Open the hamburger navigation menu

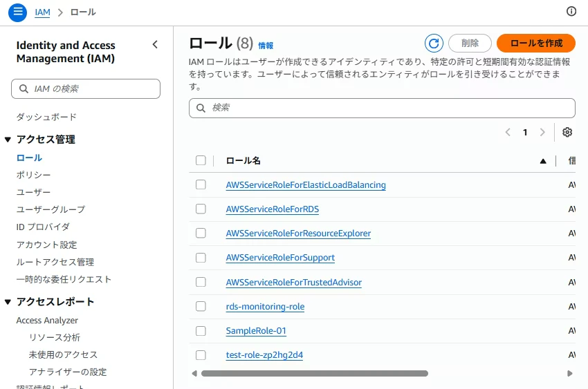pyautogui.click(x=17, y=12)
